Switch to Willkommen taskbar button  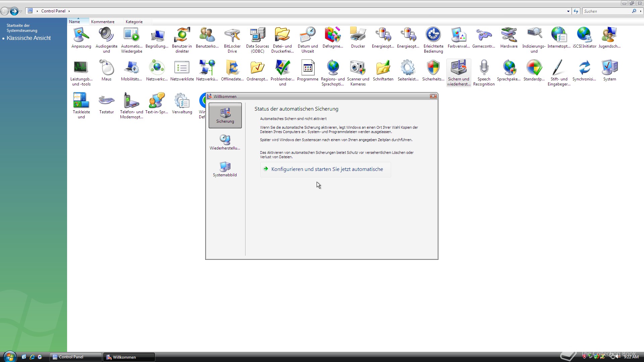click(x=129, y=357)
